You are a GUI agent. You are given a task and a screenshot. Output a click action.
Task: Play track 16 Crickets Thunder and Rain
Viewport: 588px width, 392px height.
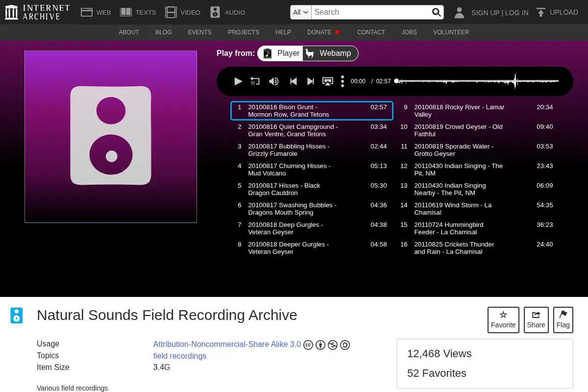(x=478, y=248)
